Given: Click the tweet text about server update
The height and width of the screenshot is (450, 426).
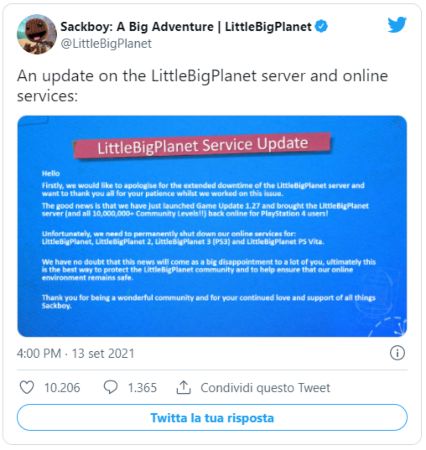Looking at the screenshot, I should (202, 86).
